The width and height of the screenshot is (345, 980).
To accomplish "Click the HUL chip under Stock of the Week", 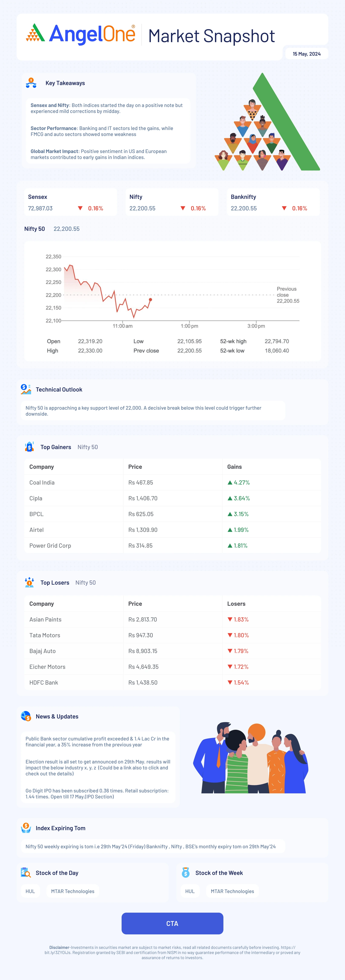I will pos(190,891).
